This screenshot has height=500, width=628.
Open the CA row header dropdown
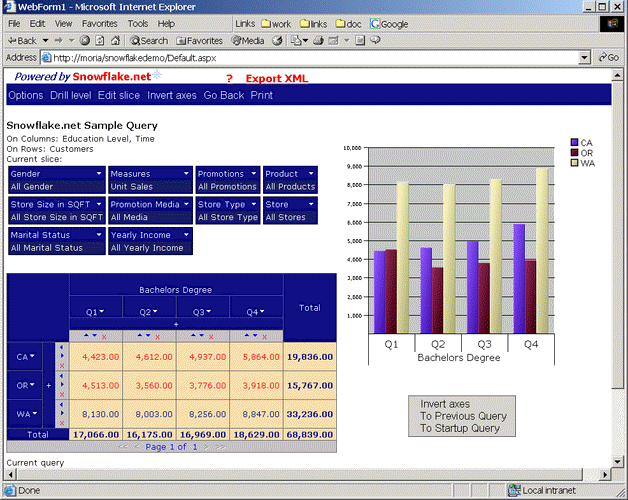pos(32,356)
